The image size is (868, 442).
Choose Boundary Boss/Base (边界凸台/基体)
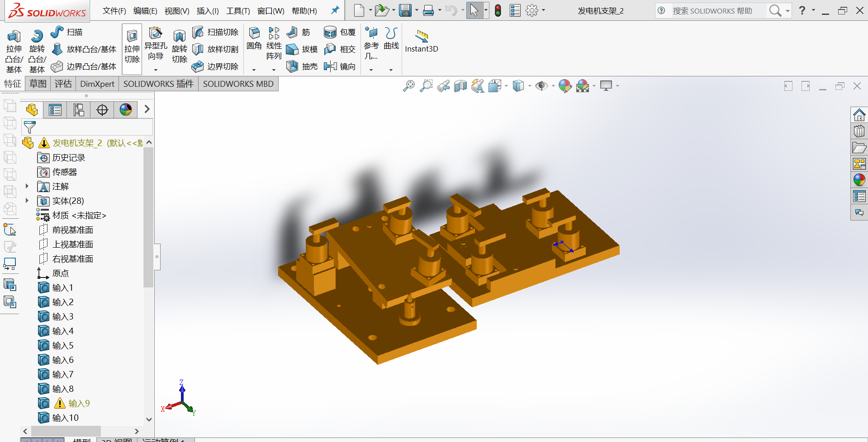(84, 66)
